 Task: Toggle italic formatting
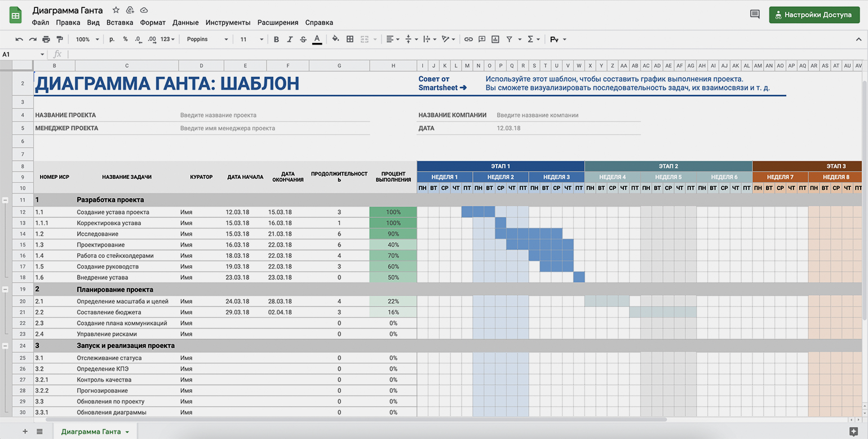coord(290,39)
